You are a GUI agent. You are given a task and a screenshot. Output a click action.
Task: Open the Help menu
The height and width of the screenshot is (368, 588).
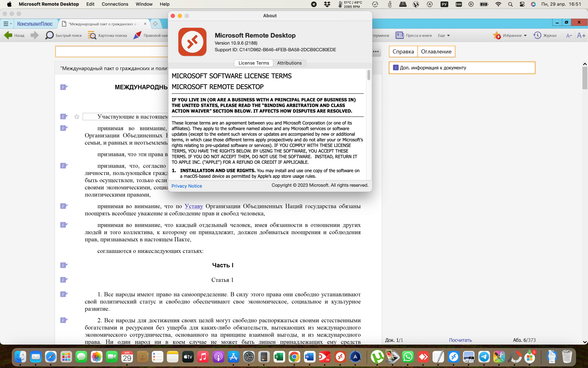165,4
